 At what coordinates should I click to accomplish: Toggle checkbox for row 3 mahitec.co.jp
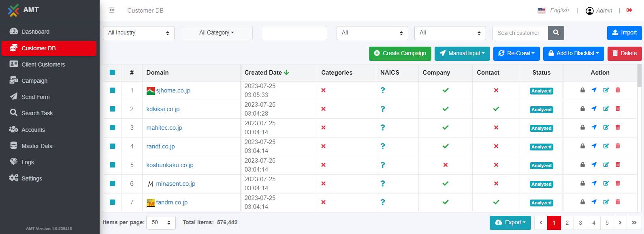[x=112, y=128]
